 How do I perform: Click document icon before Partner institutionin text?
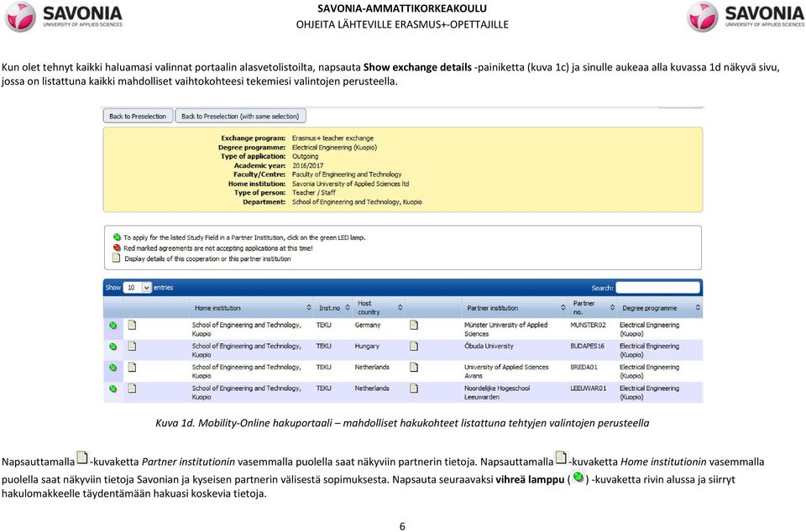(82, 457)
